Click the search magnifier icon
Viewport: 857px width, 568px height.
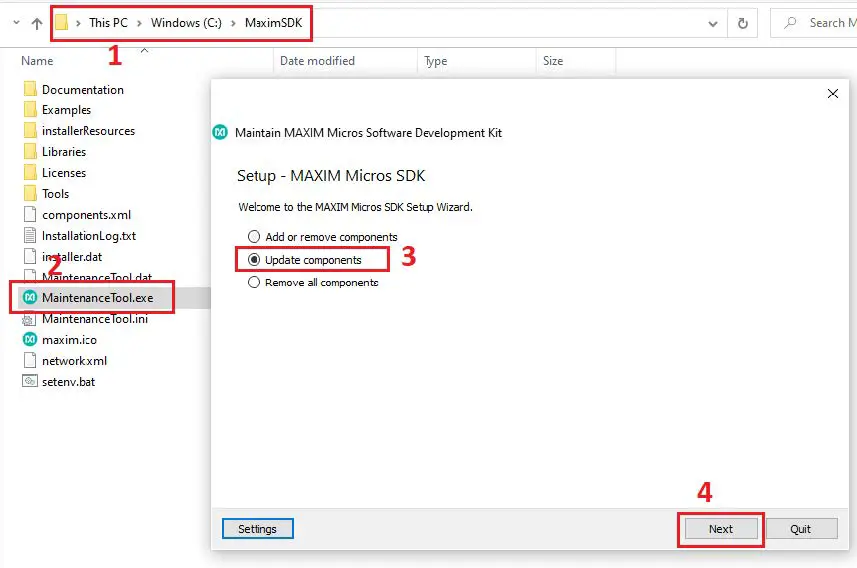790,23
